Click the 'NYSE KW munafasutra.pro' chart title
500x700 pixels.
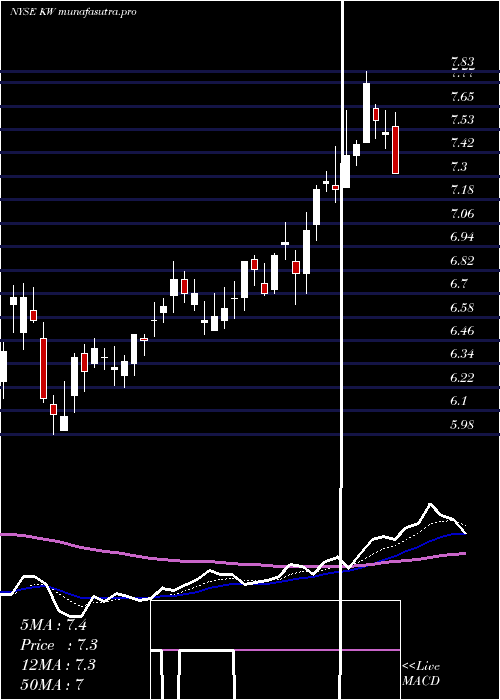click(73, 12)
